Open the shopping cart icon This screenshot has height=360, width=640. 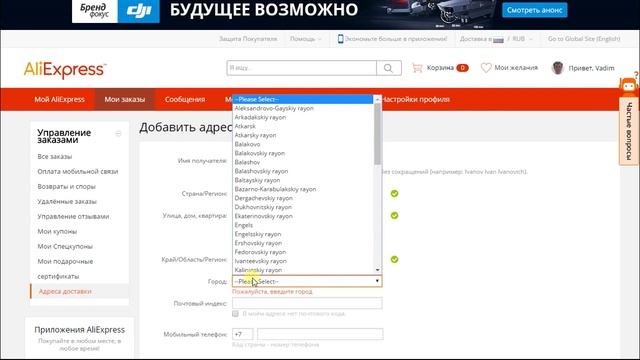point(417,68)
